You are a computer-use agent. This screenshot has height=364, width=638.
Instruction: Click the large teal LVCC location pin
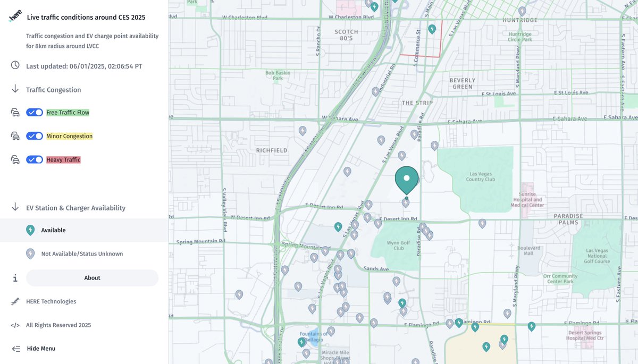tap(407, 180)
